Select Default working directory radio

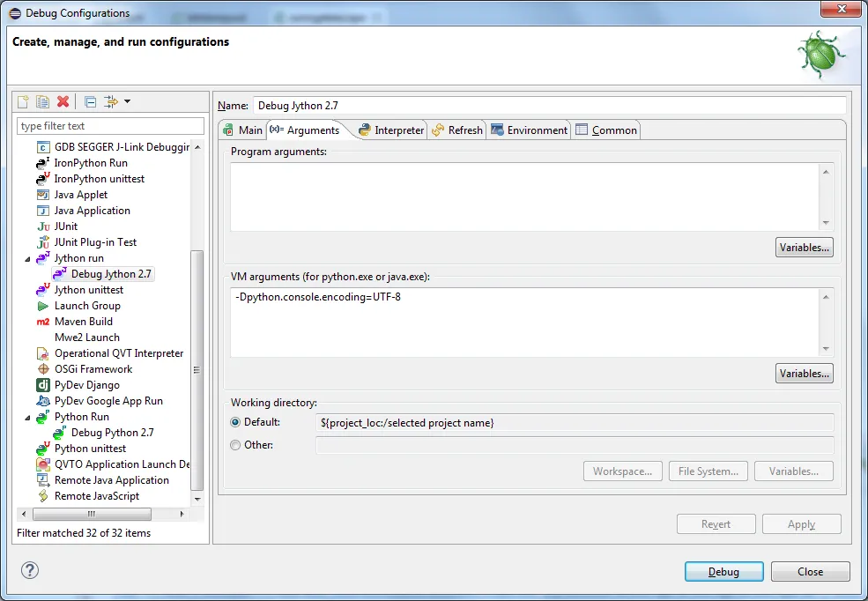coord(235,422)
